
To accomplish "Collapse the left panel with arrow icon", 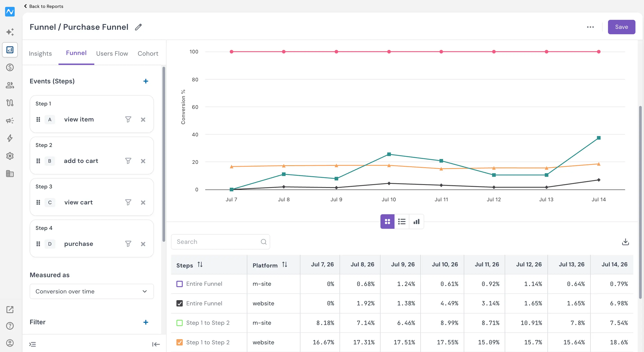I will pyautogui.click(x=156, y=344).
